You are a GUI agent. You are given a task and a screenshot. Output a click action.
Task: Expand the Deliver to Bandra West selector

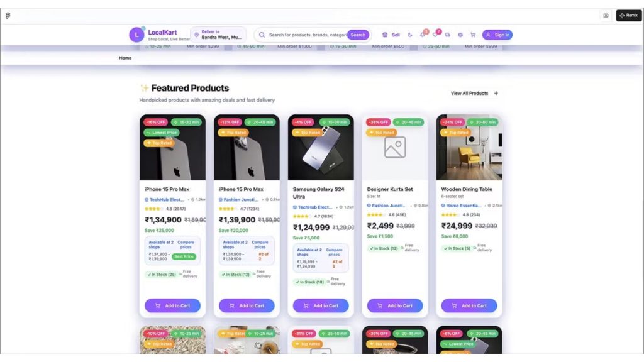pos(218,35)
